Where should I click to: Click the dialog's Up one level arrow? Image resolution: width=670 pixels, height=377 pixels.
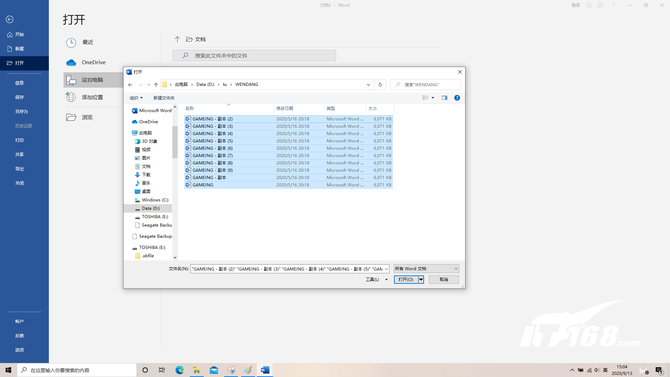point(156,85)
